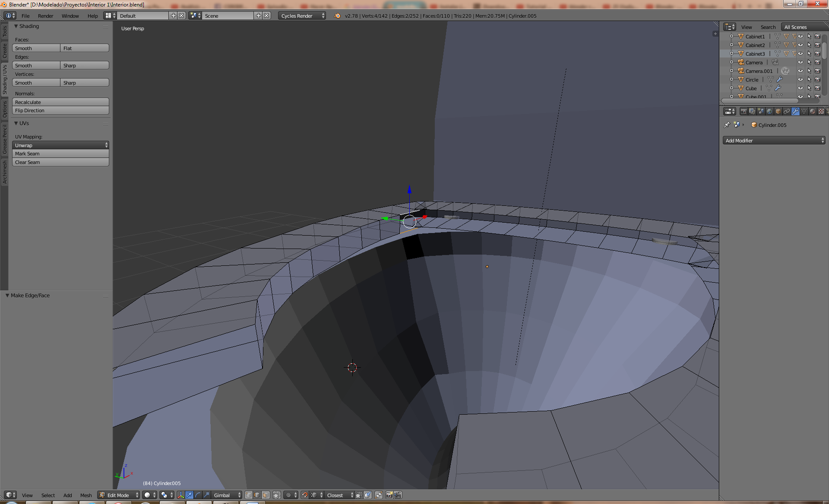
Task: Toggle the 3D manipulator widget icon
Action: tap(180, 495)
